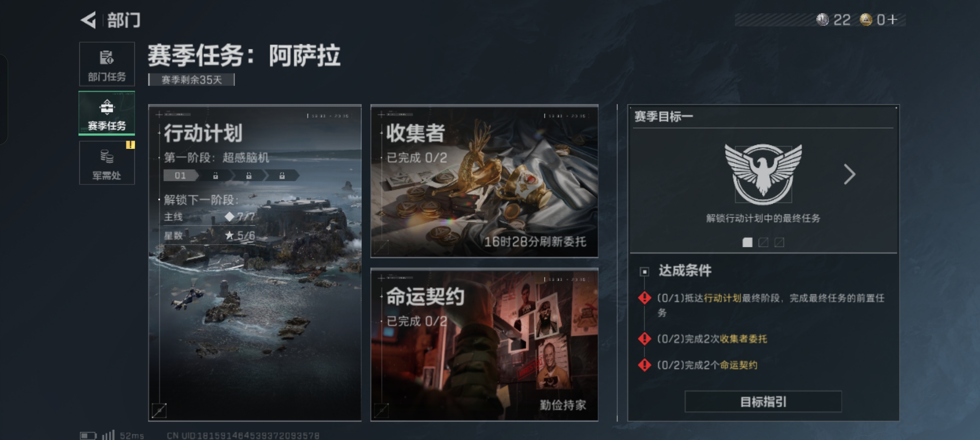980x440 pixels.
Task: Select the second page indicator square
Action: coord(763,242)
